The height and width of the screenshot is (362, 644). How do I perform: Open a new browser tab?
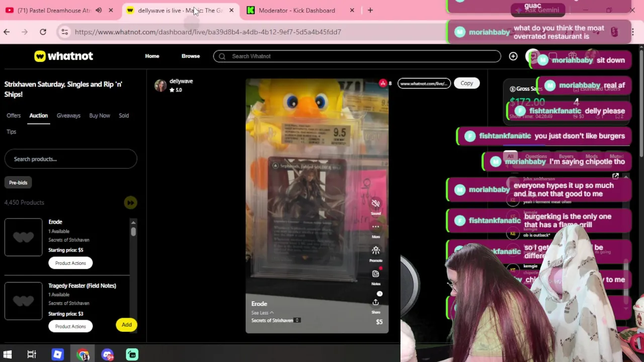click(370, 10)
